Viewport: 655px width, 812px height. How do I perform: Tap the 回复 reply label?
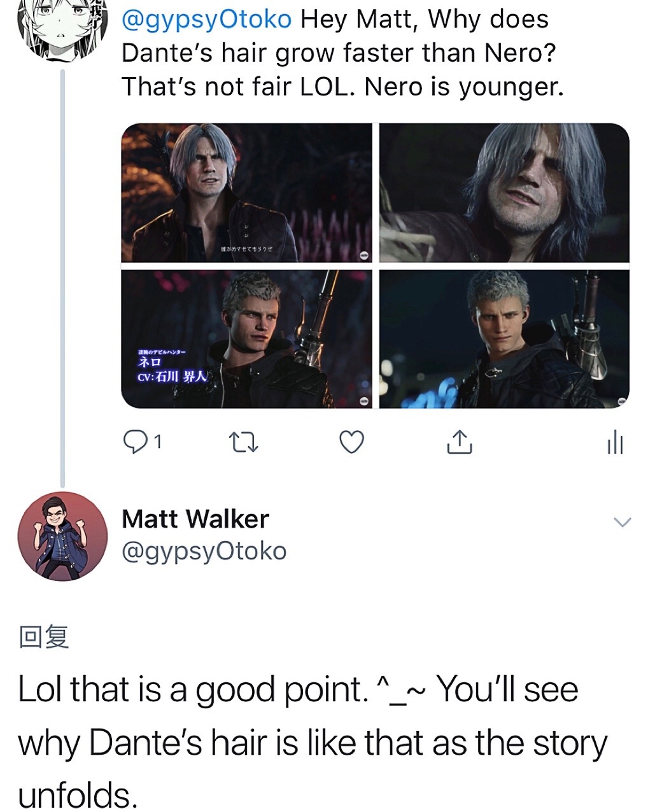pos(44,636)
